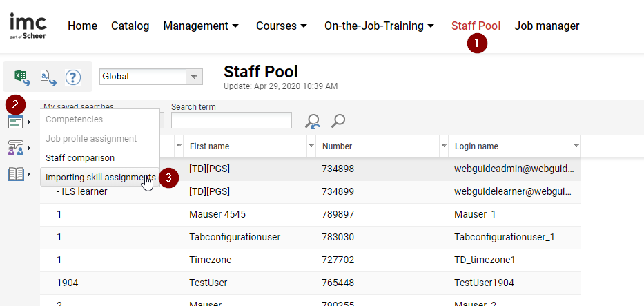Open the Global client dropdown

[x=195, y=77]
